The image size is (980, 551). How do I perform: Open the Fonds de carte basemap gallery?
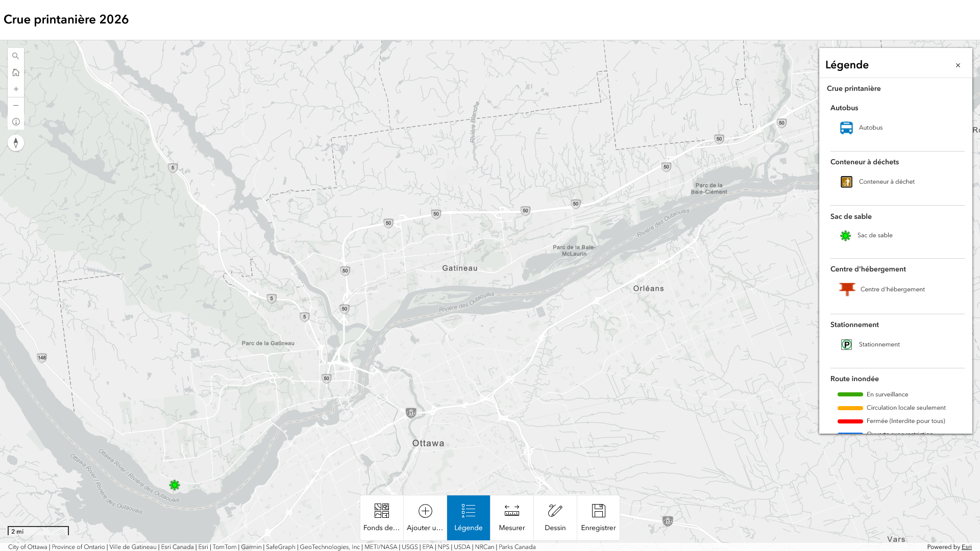tap(381, 517)
